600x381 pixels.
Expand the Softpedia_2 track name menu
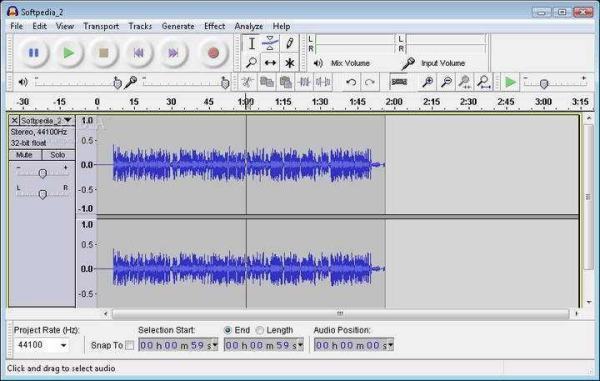coord(68,120)
